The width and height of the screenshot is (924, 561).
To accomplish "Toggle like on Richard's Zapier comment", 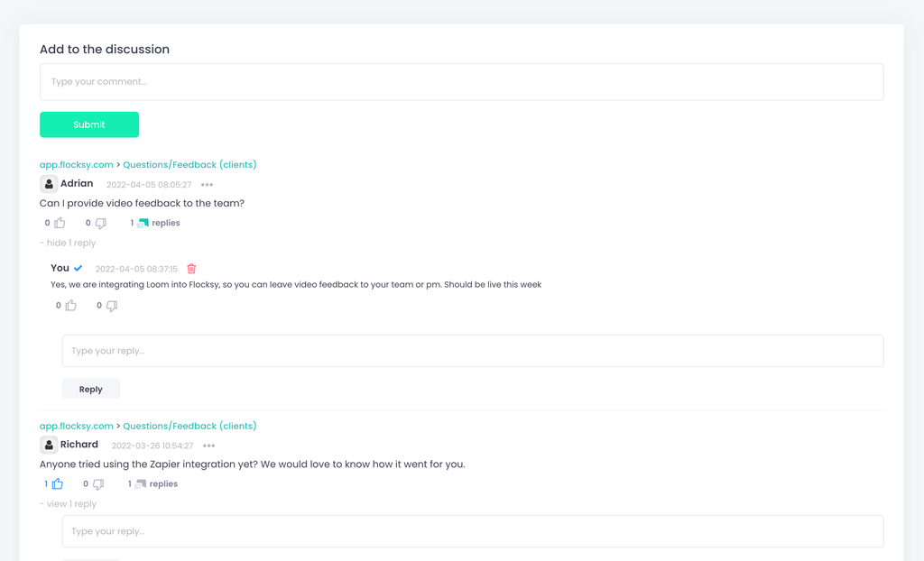I will [57, 484].
